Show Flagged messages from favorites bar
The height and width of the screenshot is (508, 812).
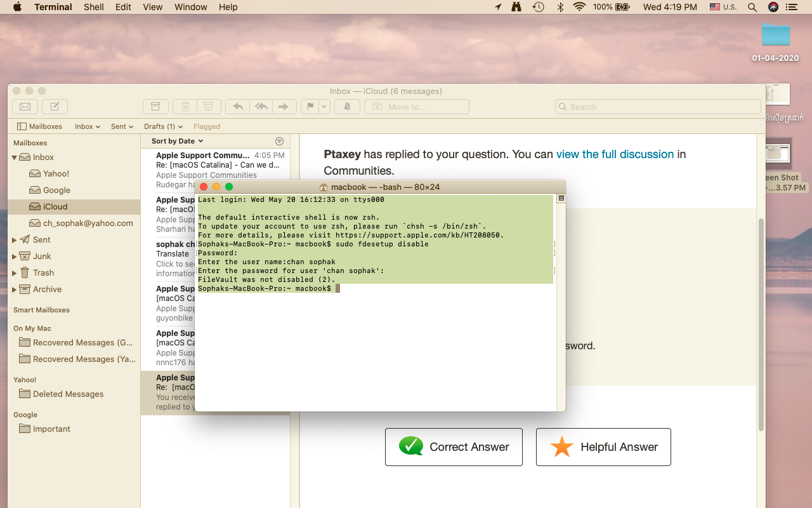coord(207,126)
